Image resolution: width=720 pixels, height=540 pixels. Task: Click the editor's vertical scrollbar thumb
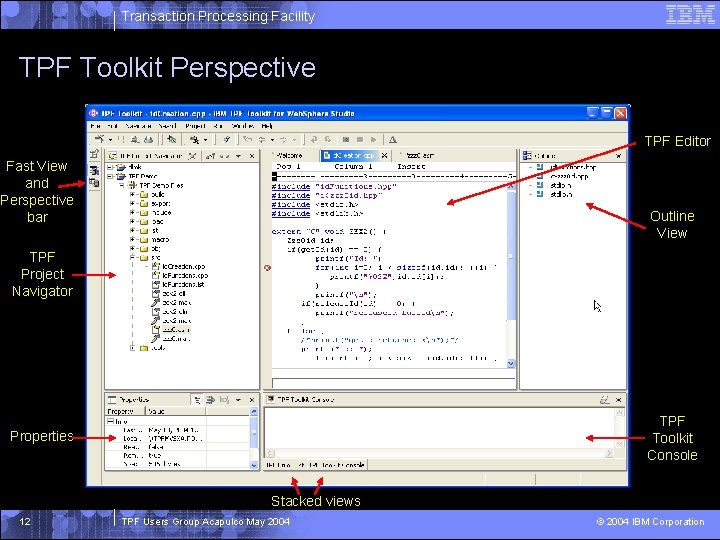pos(511,255)
